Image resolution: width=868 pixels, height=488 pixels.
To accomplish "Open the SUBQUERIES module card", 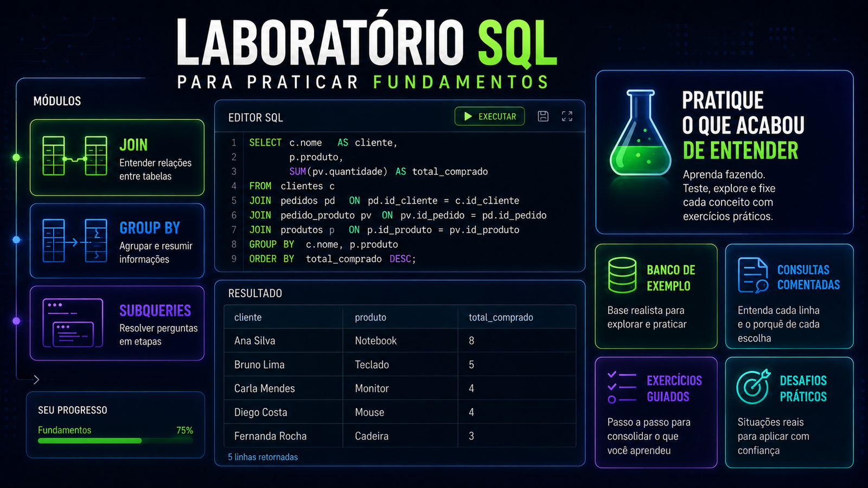I will point(117,323).
